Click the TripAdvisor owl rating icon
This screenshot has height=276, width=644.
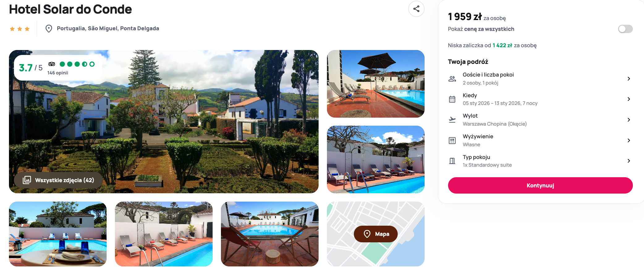pyautogui.click(x=52, y=64)
